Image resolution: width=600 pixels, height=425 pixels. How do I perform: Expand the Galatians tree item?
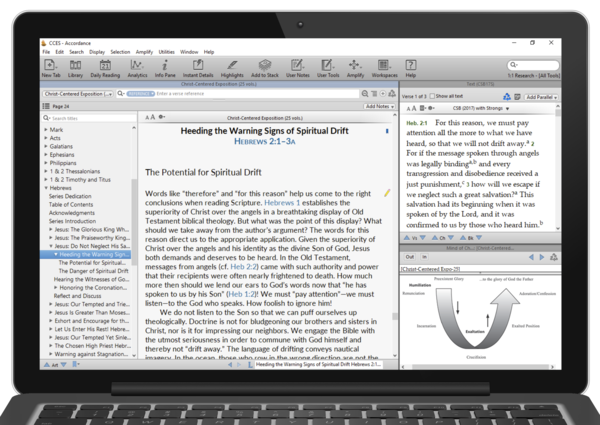(46, 146)
